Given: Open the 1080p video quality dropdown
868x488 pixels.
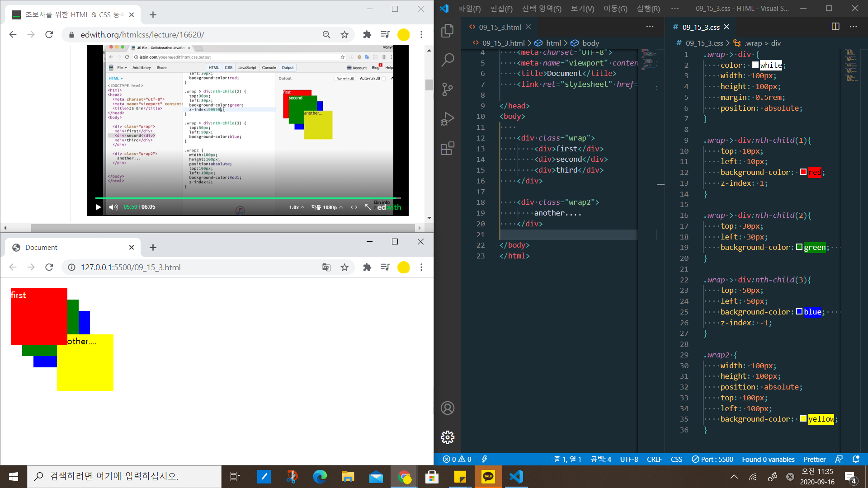Looking at the screenshot, I should pos(327,207).
